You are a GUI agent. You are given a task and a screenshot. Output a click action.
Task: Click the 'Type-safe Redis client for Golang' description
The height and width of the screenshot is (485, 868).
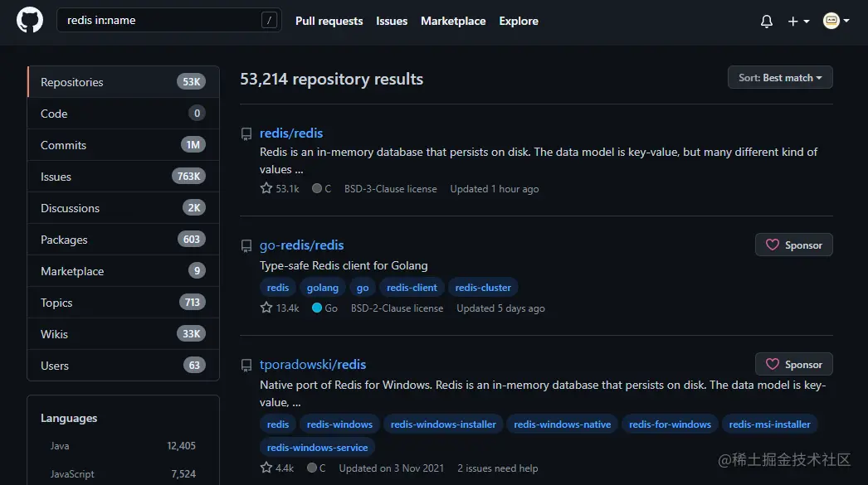pyautogui.click(x=344, y=266)
